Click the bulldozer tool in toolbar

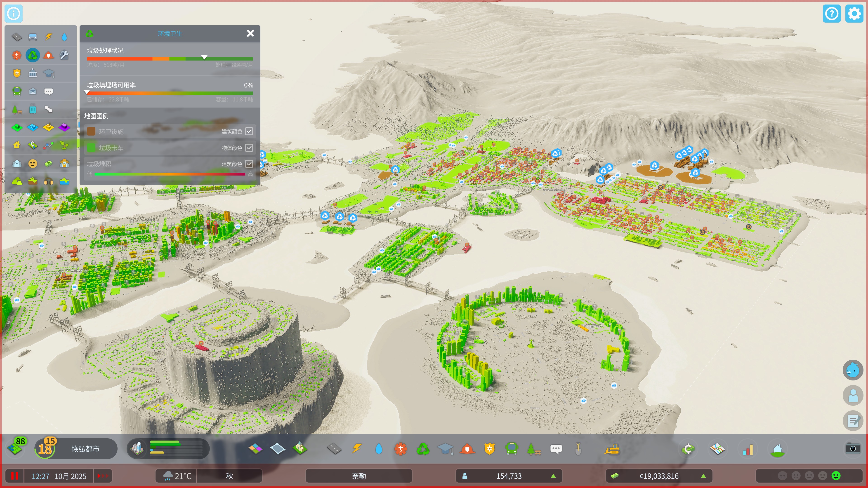coord(612,449)
